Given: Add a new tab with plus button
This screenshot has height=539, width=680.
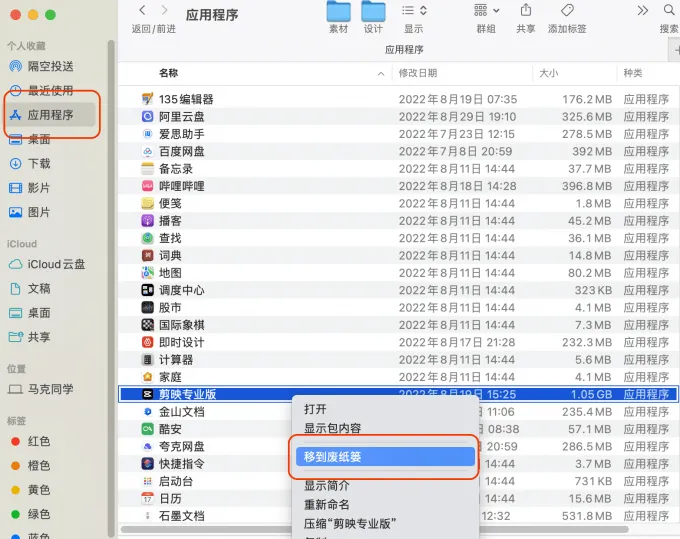Looking at the screenshot, I should click(x=676, y=50).
